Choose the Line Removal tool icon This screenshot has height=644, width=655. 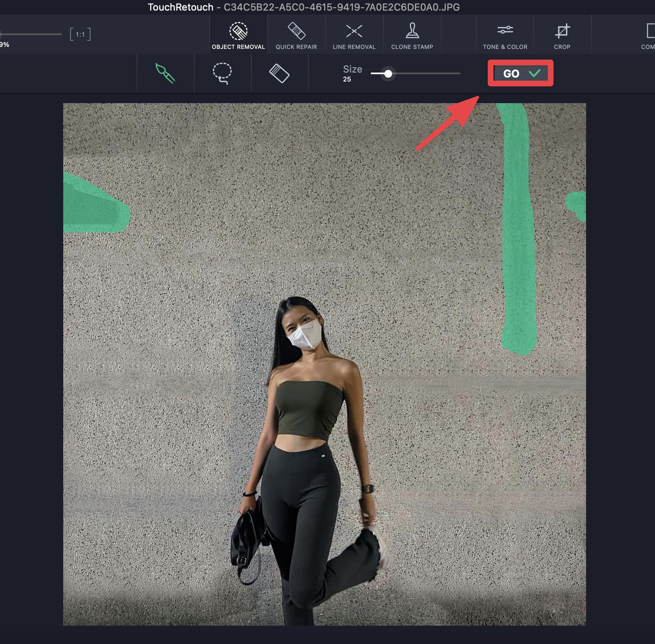pos(354,31)
